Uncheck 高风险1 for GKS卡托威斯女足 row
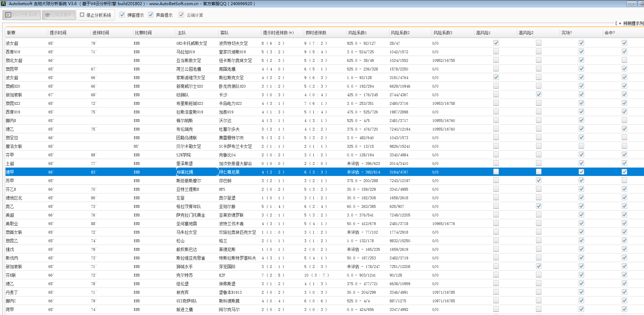 [496, 43]
